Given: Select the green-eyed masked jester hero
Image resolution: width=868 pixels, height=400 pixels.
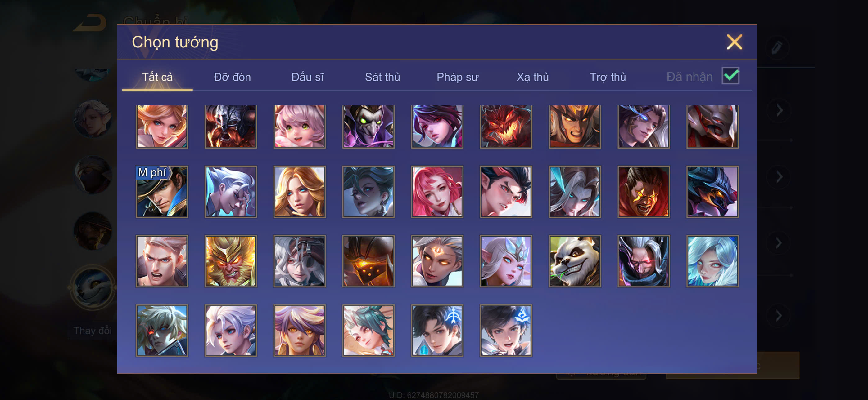Looking at the screenshot, I should (368, 126).
